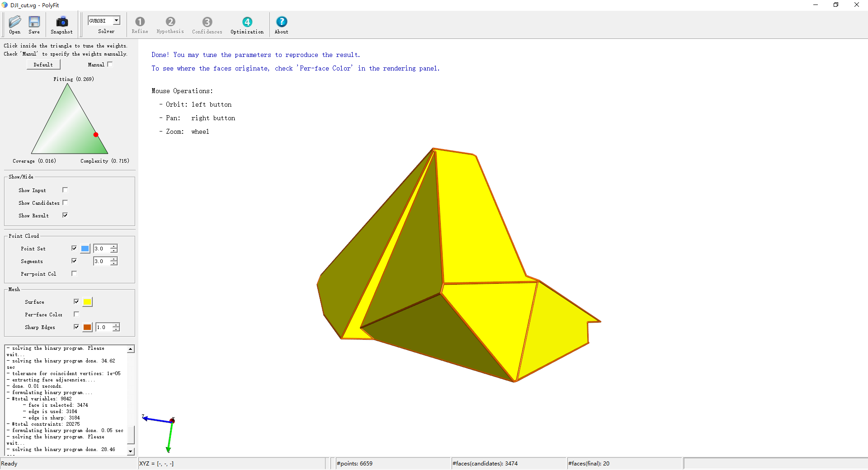Image resolution: width=868 pixels, height=470 pixels.
Task: Run step 4 Optimization
Action: point(247,22)
